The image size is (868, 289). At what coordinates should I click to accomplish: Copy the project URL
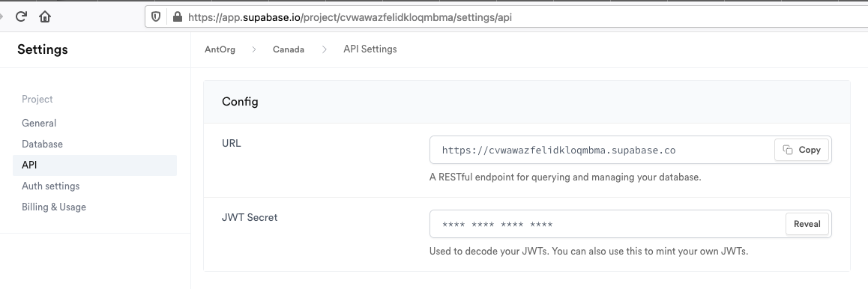point(801,150)
